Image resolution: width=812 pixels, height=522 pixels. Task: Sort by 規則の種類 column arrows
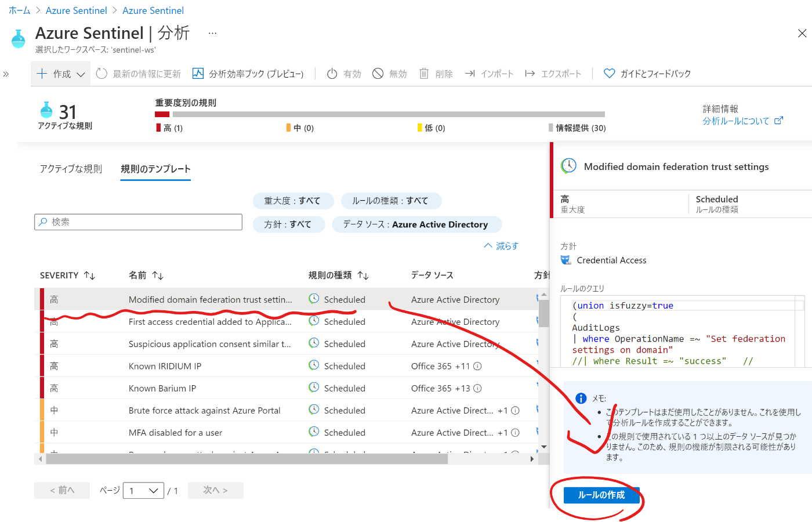click(363, 275)
